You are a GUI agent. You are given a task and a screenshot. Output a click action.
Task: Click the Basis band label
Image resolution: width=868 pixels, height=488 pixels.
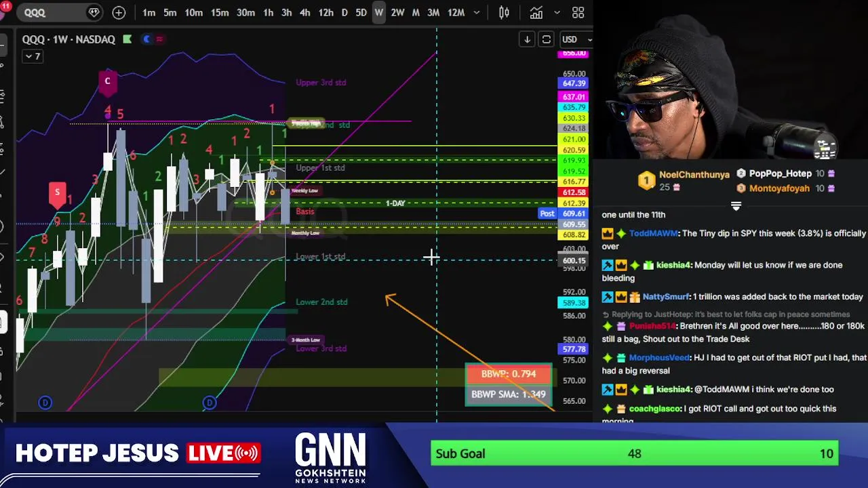(304, 211)
